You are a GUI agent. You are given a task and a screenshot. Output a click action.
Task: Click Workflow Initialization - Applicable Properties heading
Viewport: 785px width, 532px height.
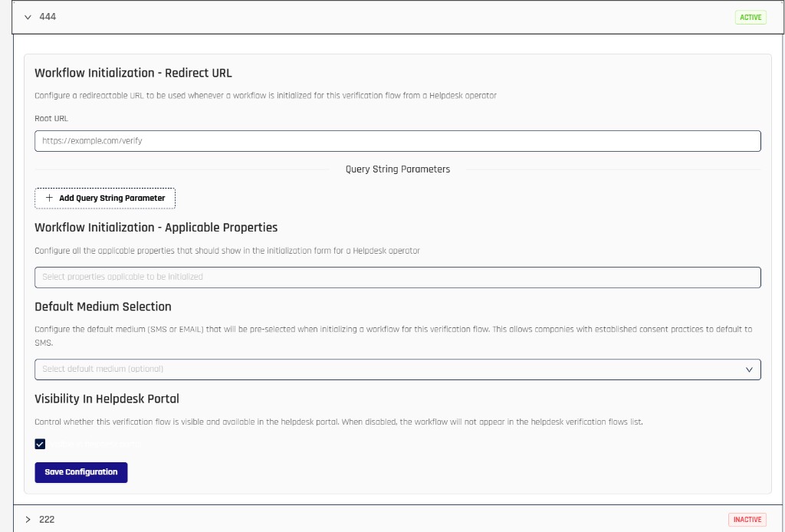[x=156, y=228]
